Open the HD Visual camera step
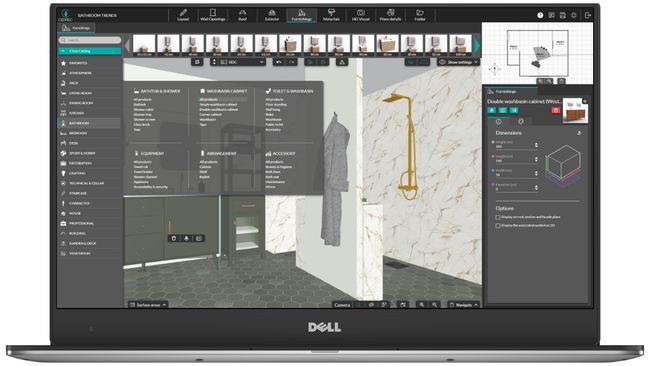 [360, 15]
